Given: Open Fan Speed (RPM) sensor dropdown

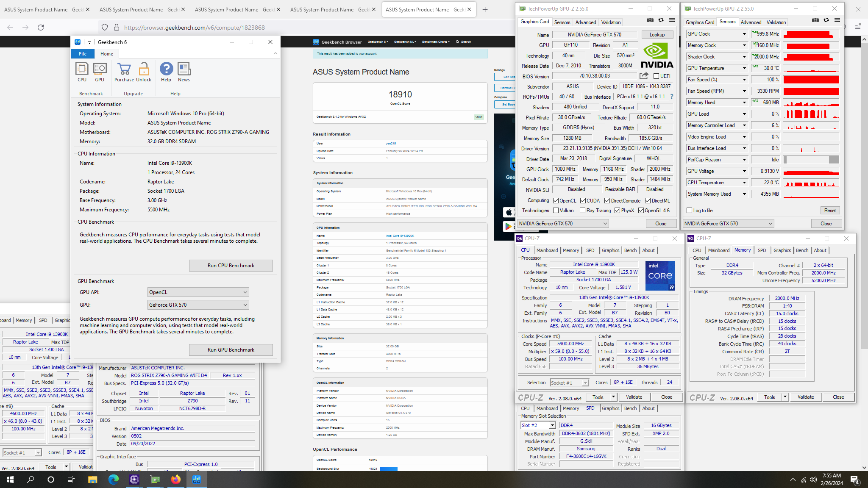Looking at the screenshot, I should (744, 91).
